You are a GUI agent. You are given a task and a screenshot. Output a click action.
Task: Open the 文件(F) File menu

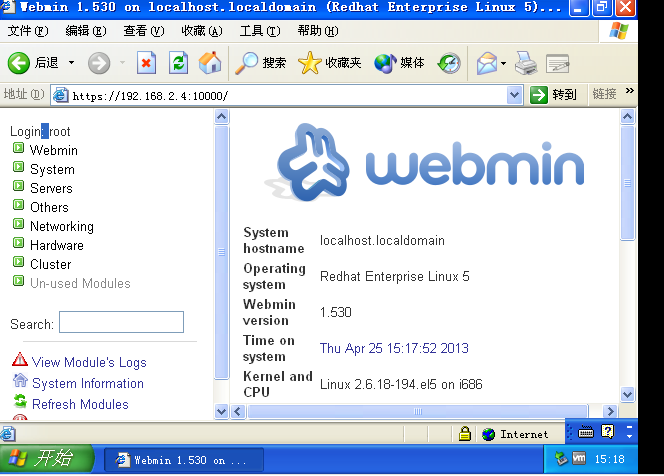coord(28,31)
